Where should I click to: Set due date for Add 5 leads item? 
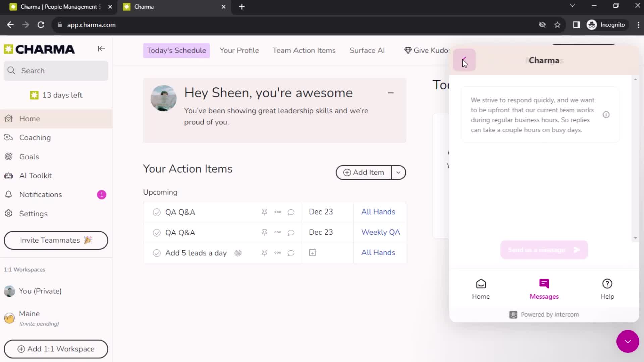312,252
